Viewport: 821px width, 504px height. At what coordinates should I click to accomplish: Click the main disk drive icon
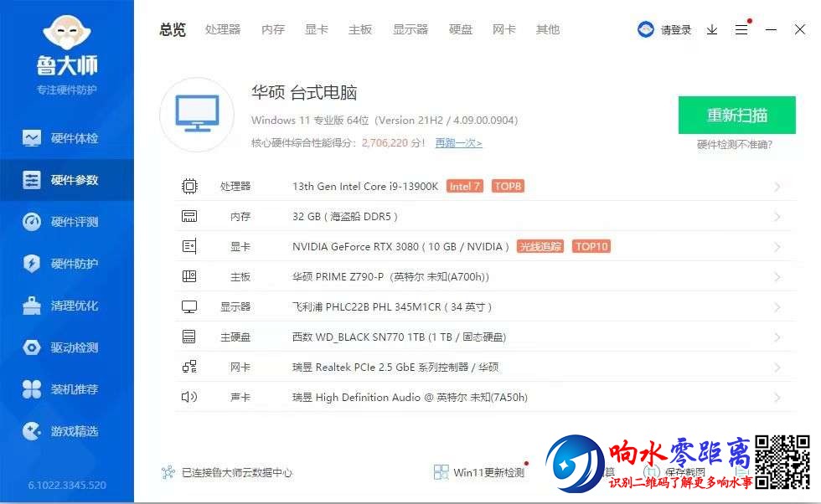[x=189, y=337]
